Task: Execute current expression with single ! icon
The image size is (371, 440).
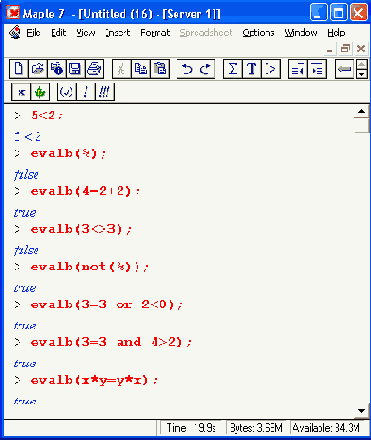Action: click(86, 92)
